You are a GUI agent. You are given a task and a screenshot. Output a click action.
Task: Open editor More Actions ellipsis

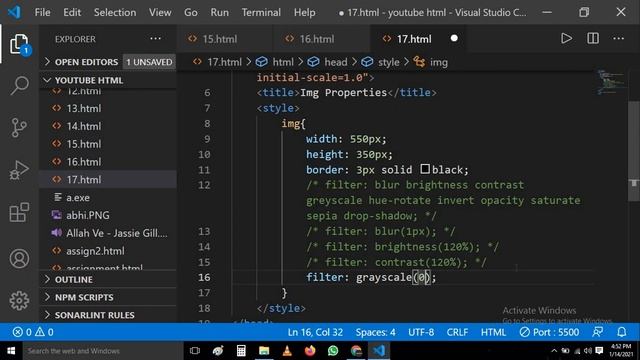pos(618,39)
